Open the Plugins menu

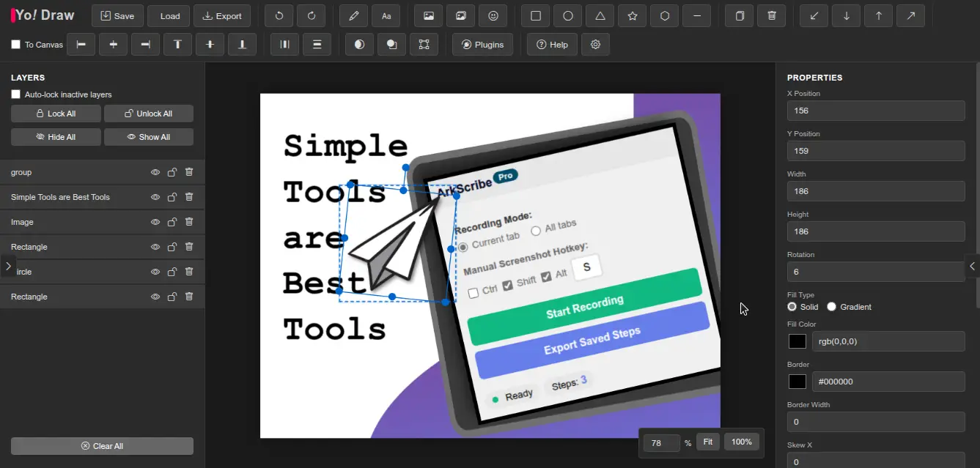click(482, 44)
